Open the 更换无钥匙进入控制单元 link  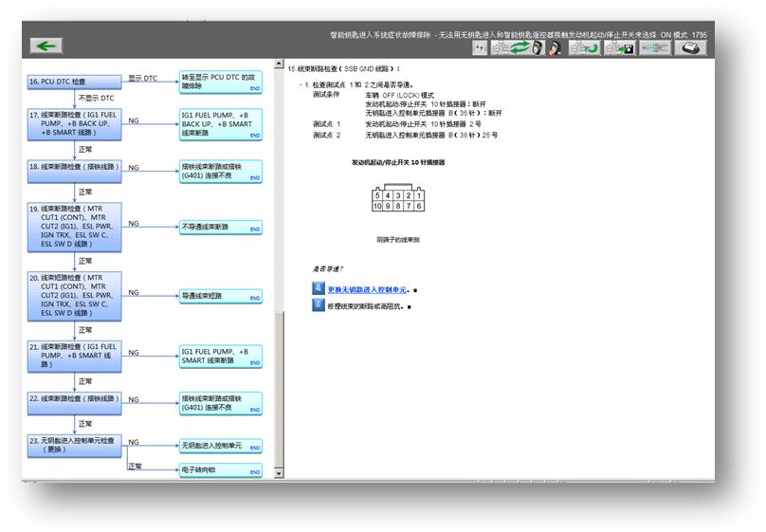tap(367, 289)
